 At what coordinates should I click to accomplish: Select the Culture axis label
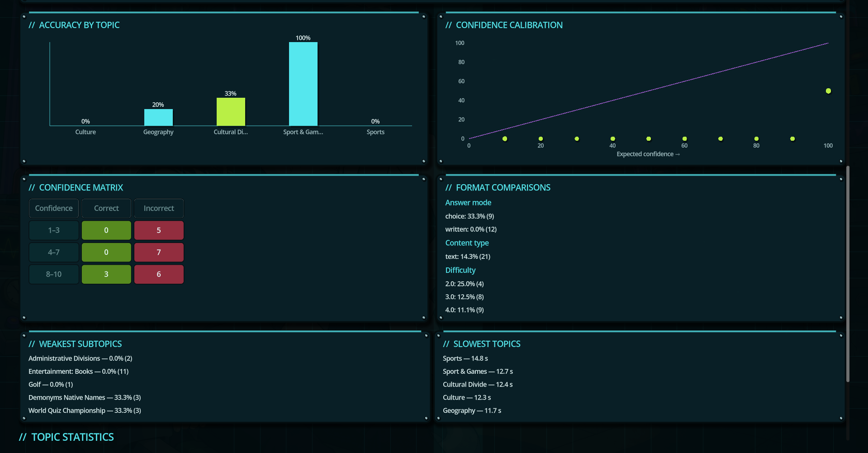[85, 132]
